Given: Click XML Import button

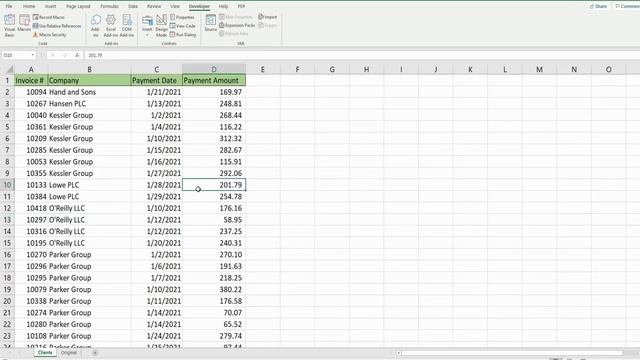Looking at the screenshot, I should pos(267,17).
